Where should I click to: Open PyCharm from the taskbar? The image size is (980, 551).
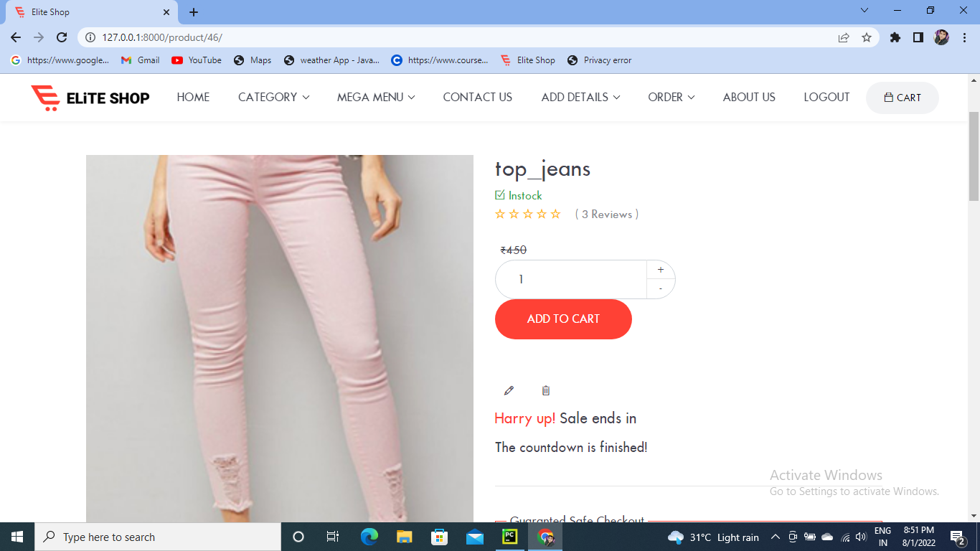(510, 537)
